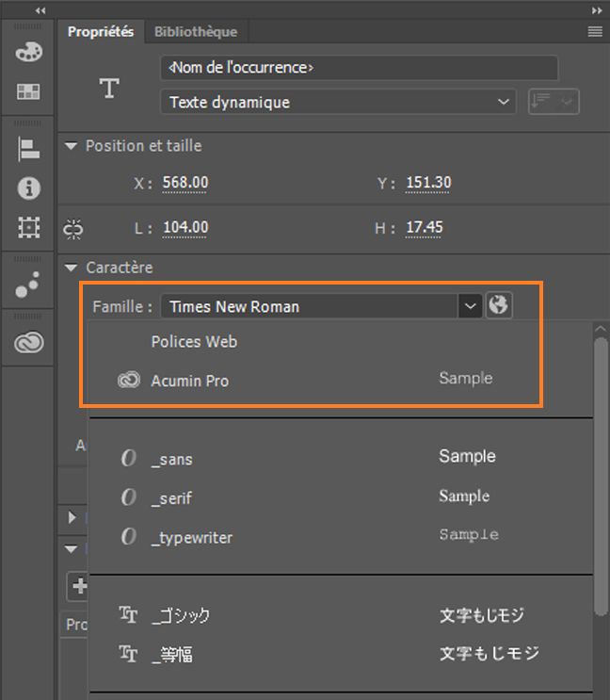Click the font list scroll up arrow
This screenshot has width=610, height=700.
pos(601,329)
